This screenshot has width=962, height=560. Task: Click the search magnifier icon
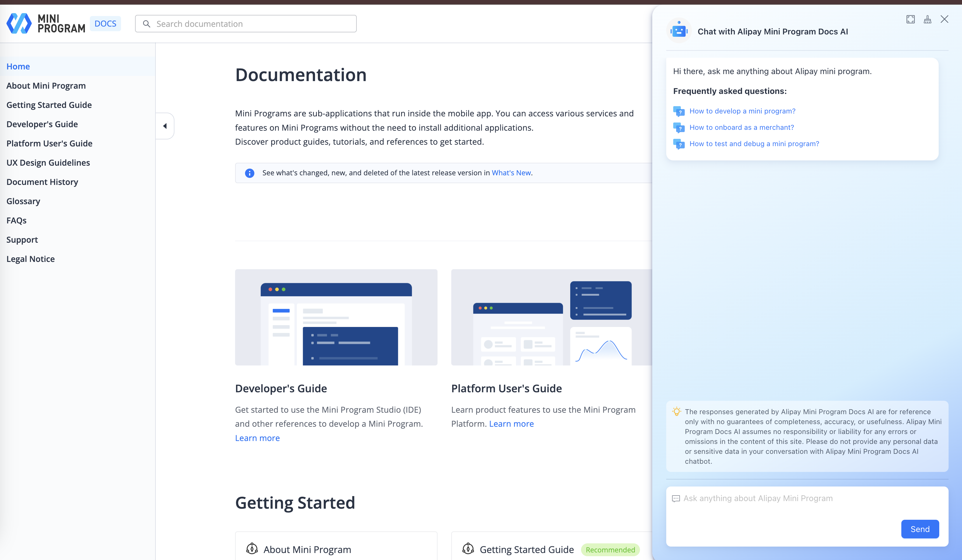click(147, 24)
